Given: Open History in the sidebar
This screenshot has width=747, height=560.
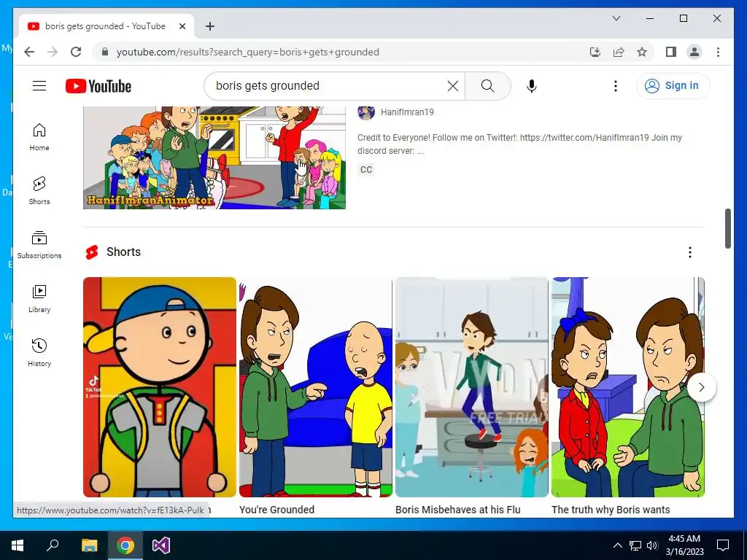Looking at the screenshot, I should [x=39, y=353].
